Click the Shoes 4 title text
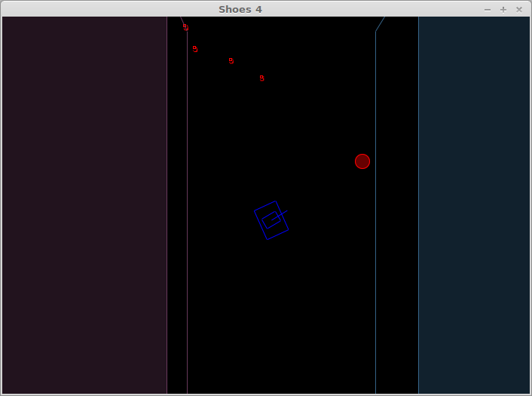Viewport: 532px width, 396px height. (240, 10)
